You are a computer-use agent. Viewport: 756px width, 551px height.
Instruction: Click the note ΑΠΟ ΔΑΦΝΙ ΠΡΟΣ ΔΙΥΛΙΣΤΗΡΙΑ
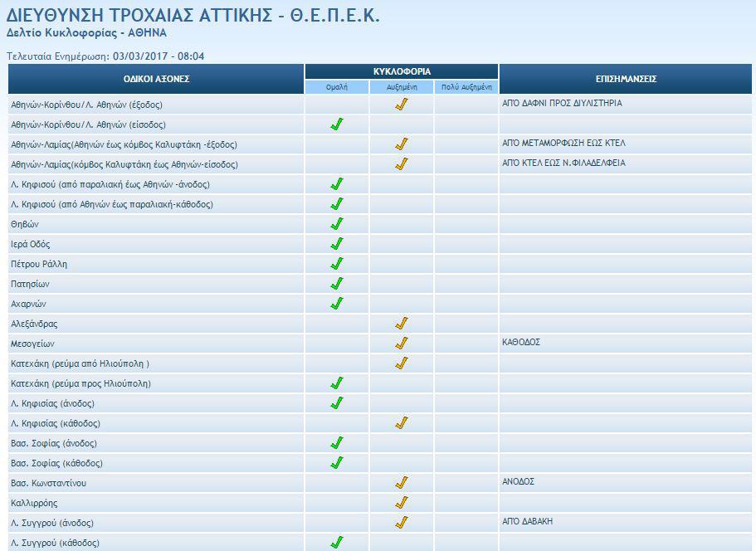tap(562, 104)
